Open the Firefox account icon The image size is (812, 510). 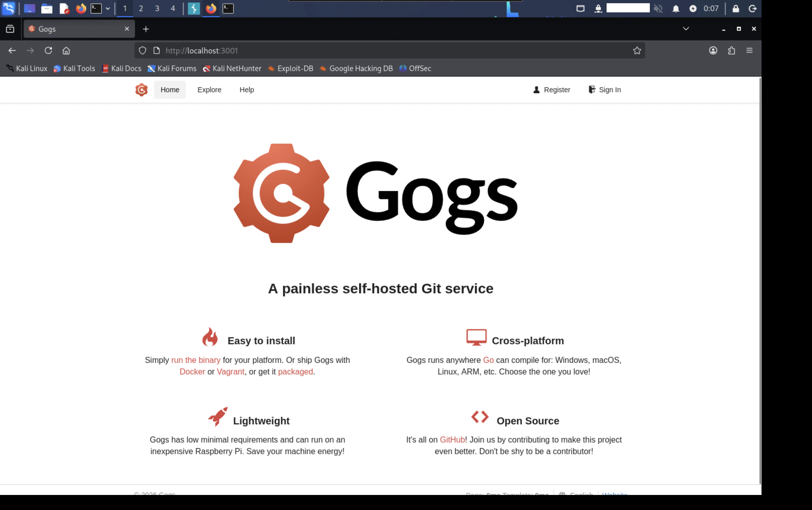[x=713, y=51]
